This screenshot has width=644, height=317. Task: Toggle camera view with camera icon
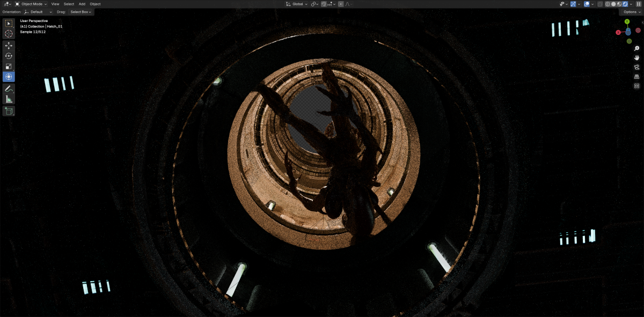point(637,67)
